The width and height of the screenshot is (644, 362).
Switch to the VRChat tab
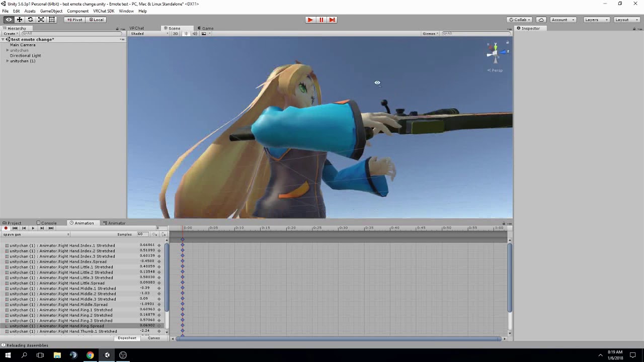[x=137, y=28]
